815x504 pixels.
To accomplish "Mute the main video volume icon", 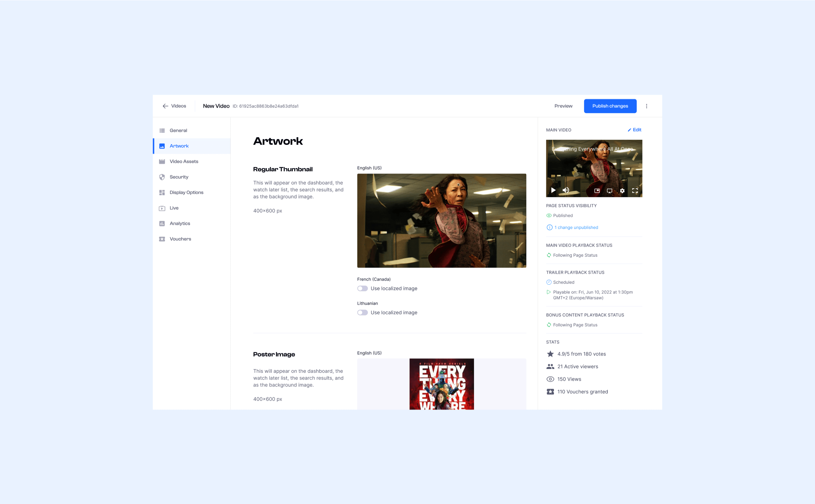I will point(566,190).
